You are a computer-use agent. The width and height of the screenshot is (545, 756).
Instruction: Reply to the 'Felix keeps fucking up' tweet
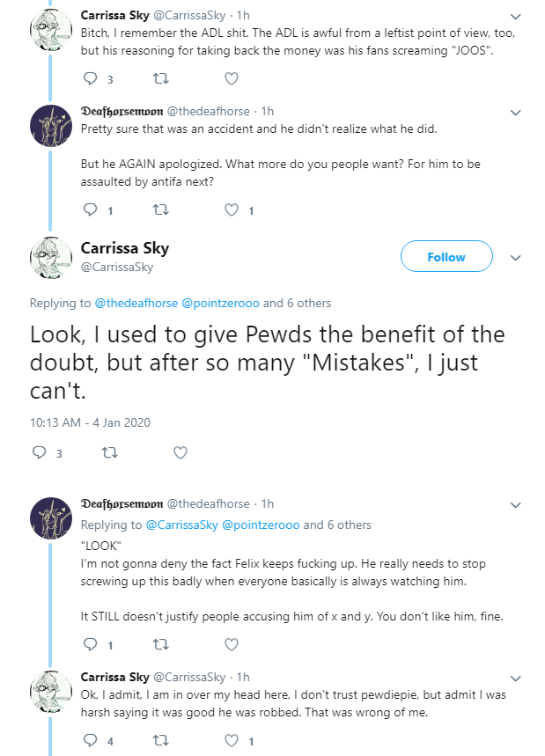(90, 644)
